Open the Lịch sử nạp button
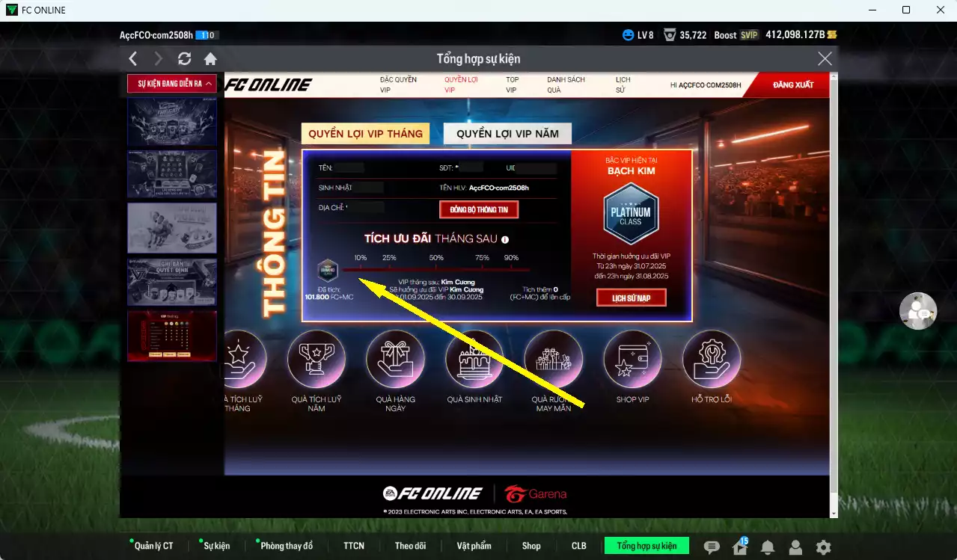 (631, 298)
